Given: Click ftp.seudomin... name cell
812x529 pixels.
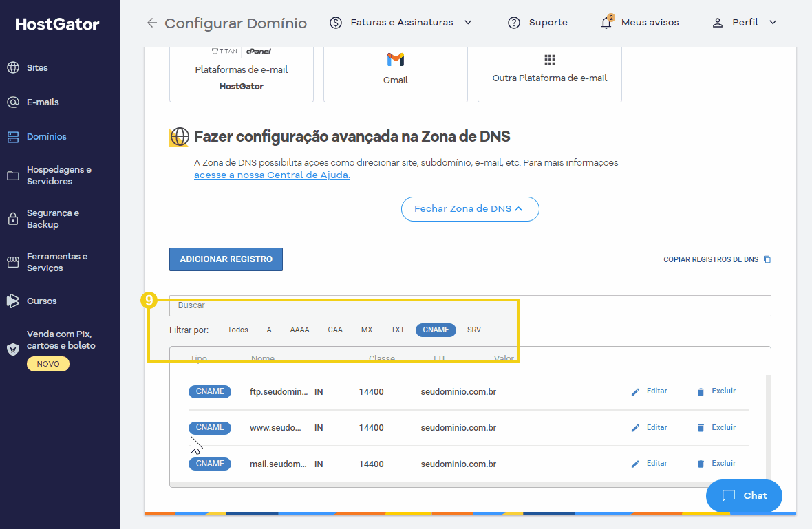Looking at the screenshot, I should (279, 392).
